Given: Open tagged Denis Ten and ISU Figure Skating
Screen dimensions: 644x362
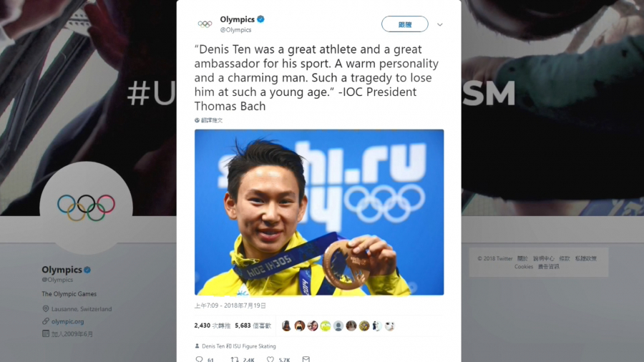Looking at the screenshot, I should click(238, 346).
